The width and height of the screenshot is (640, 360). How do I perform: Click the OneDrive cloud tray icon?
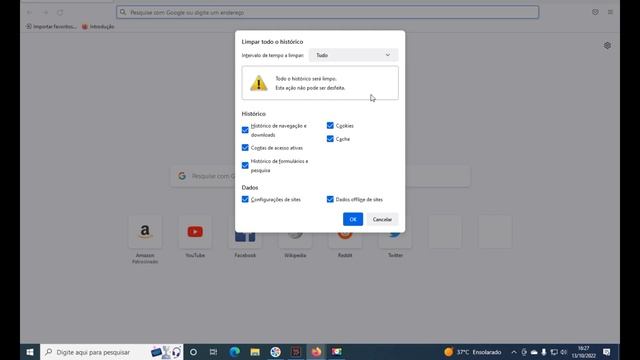pyautogui.click(x=534, y=352)
